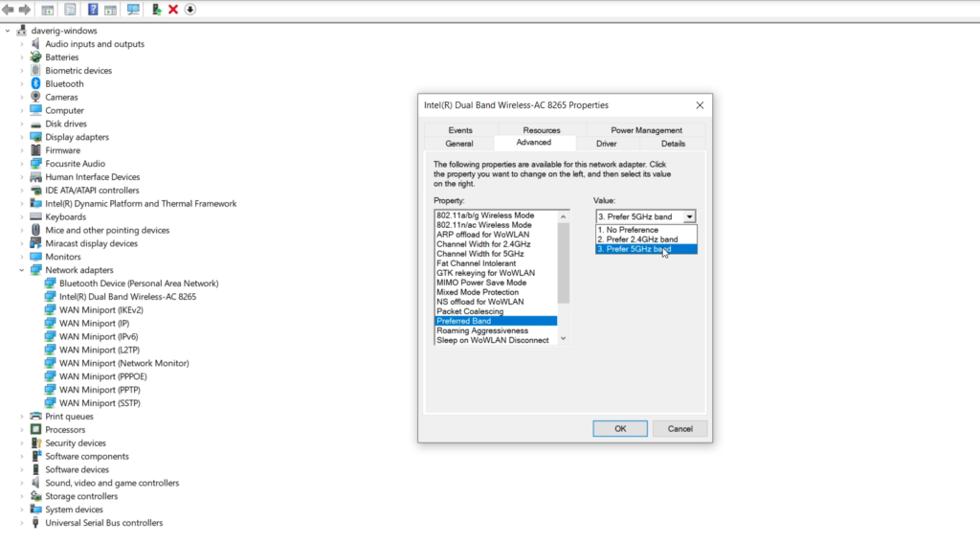Close the Wireless-AC 8265 Properties dialog
This screenshot has height=544, width=980.
(x=700, y=105)
